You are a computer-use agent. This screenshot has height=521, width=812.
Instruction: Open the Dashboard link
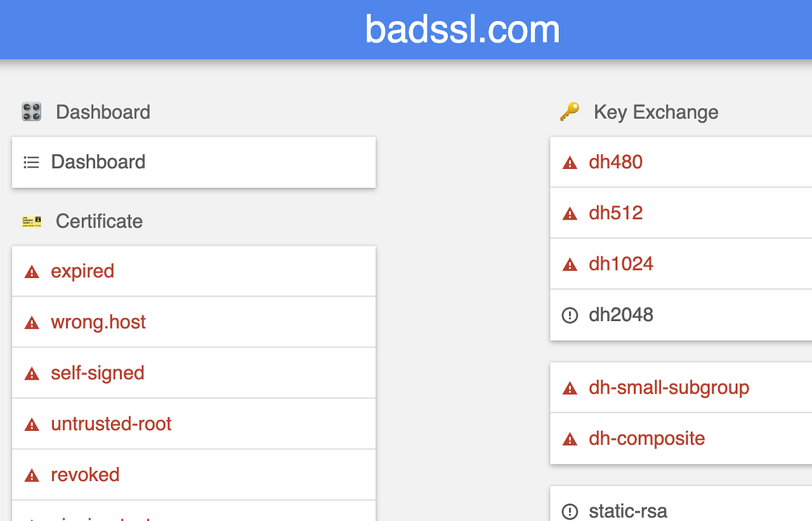click(193, 162)
